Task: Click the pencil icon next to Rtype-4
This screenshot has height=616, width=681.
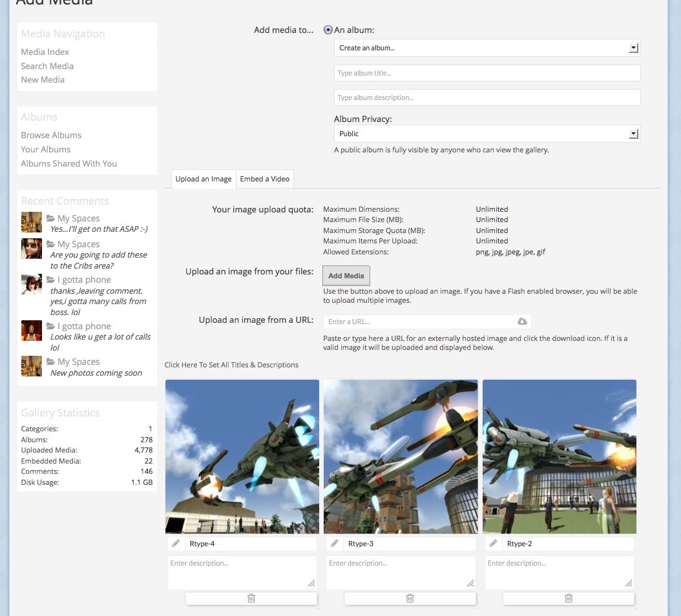Action: tap(176, 544)
